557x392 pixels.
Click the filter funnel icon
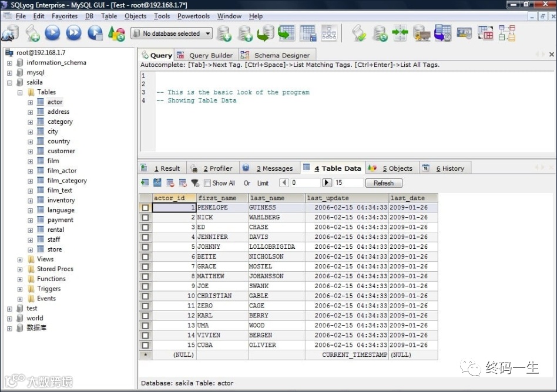coord(195,183)
